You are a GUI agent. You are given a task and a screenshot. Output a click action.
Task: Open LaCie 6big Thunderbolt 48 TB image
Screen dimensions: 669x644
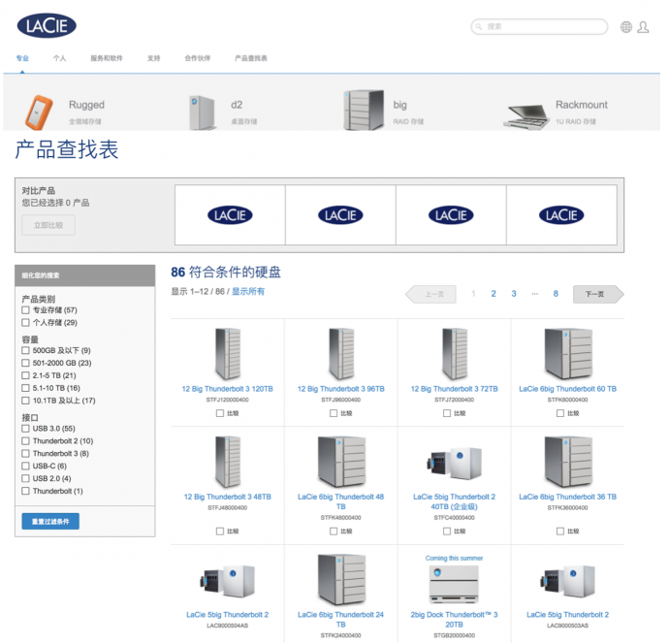pyautogui.click(x=341, y=462)
